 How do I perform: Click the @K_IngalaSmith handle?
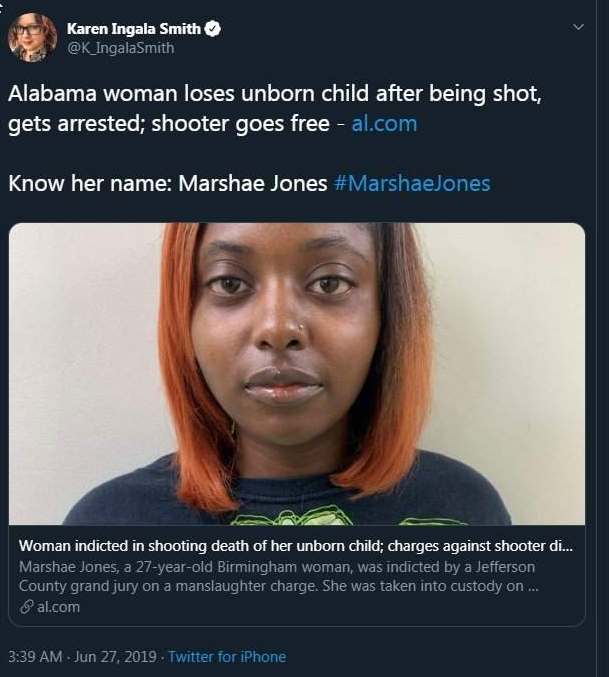120,47
